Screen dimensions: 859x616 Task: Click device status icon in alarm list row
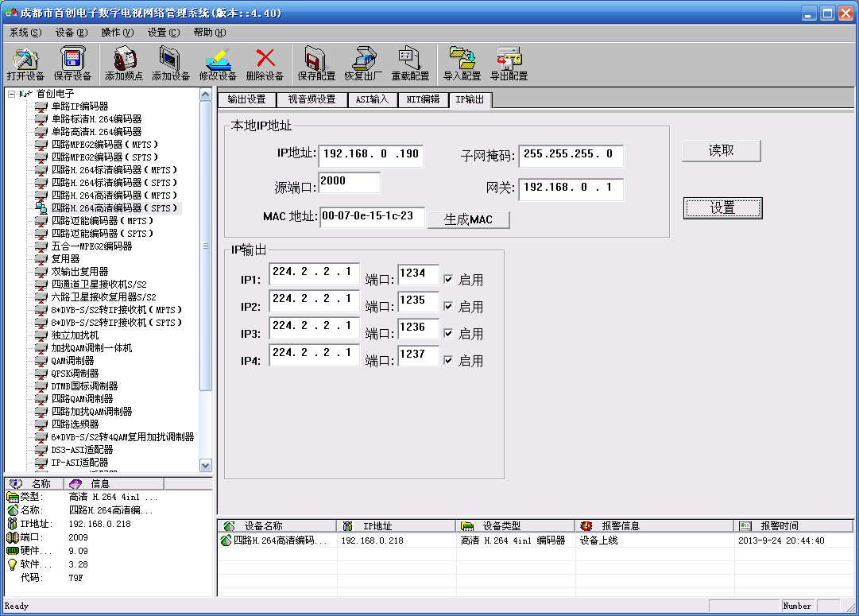pyautogui.click(x=226, y=540)
